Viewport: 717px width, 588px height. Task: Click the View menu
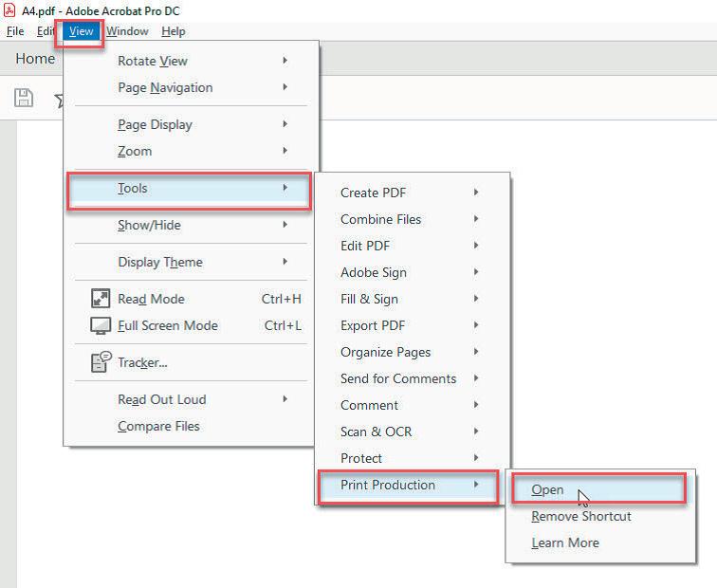pyautogui.click(x=81, y=31)
